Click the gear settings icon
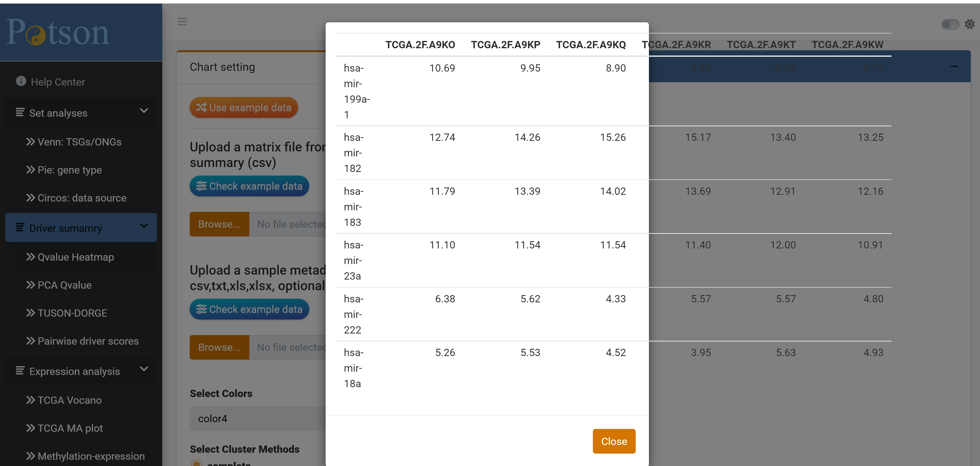 pyautogui.click(x=970, y=24)
